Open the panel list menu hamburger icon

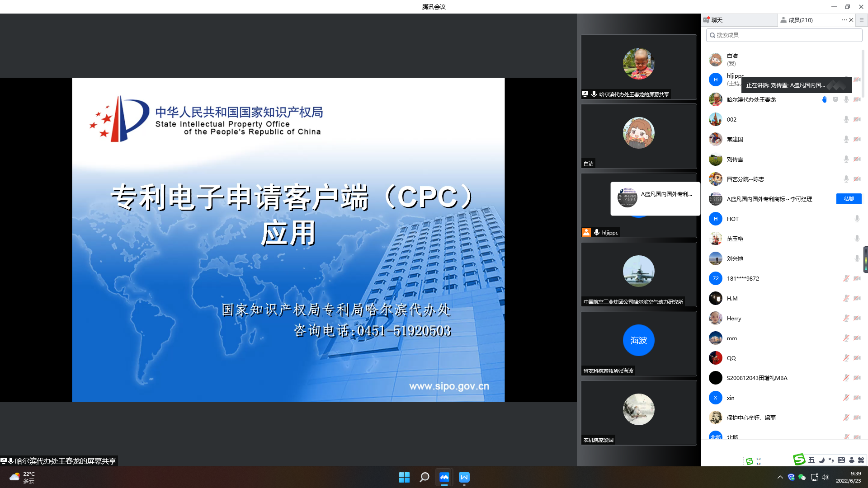pos(862,20)
